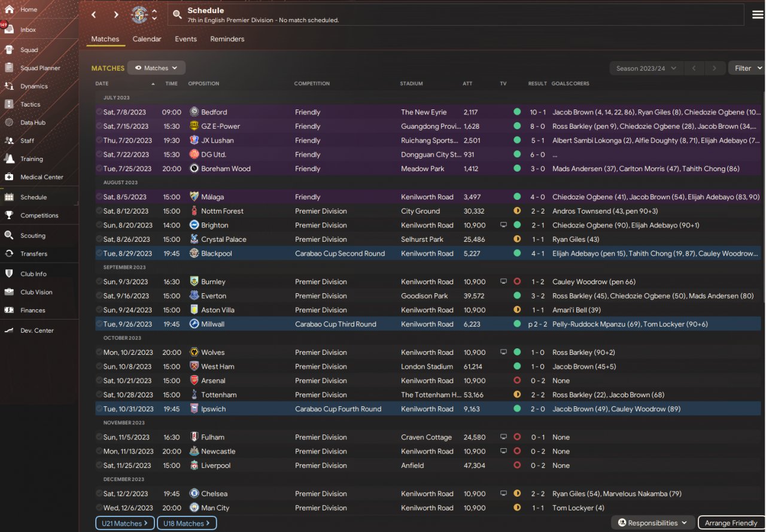
Task: Click the Arrange Friendly button
Action: [x=731, y=523]
